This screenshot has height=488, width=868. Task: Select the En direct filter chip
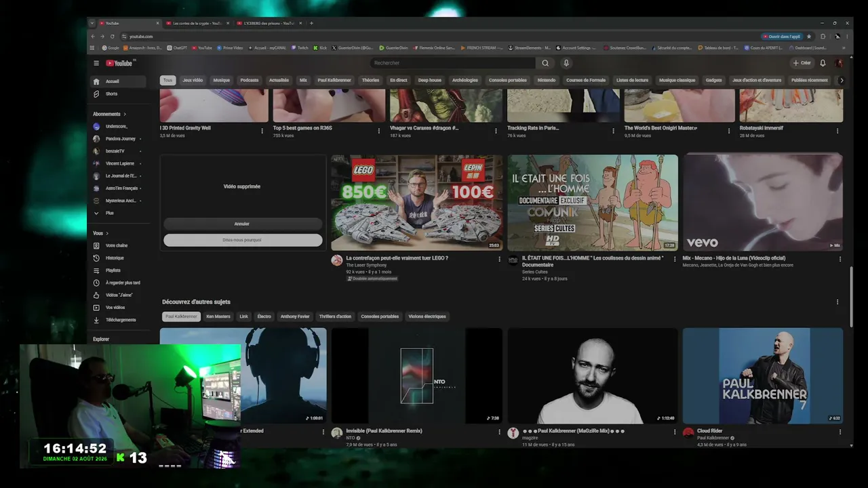pos(399,80)
